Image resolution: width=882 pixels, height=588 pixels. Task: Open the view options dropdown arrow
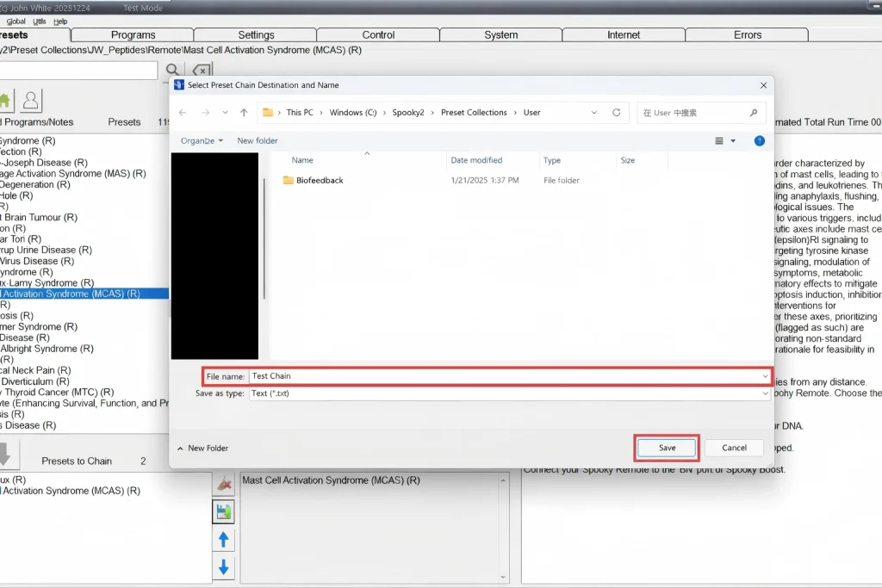(734, 141)
